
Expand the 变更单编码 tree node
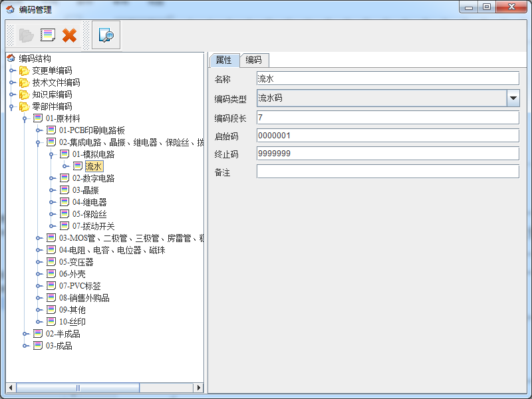(x=12, y=70)
